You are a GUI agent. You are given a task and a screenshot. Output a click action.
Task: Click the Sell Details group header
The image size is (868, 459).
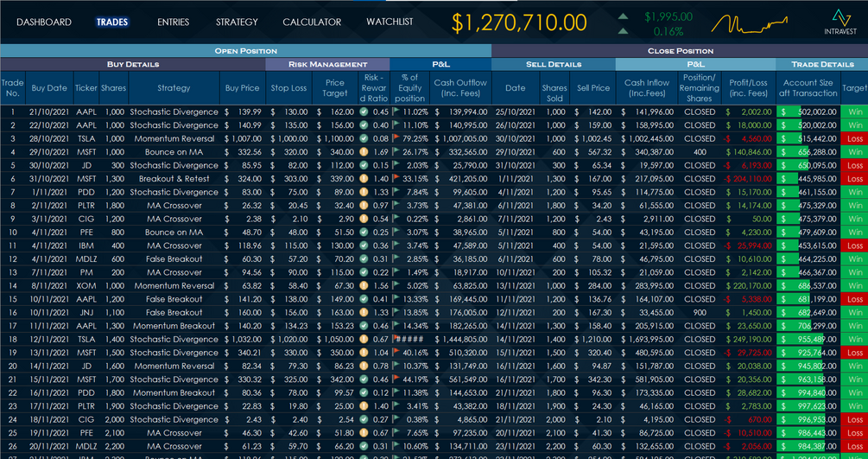[x=554, y=64]
